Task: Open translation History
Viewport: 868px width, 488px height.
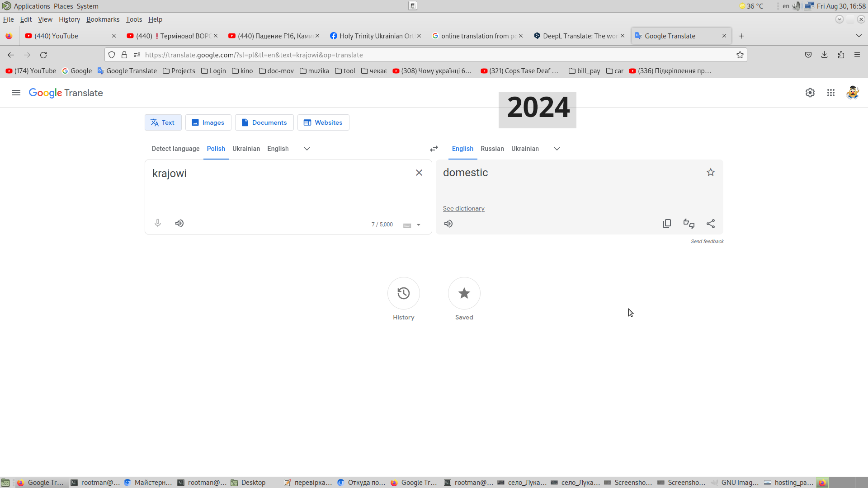Action: tap(403, 293)
